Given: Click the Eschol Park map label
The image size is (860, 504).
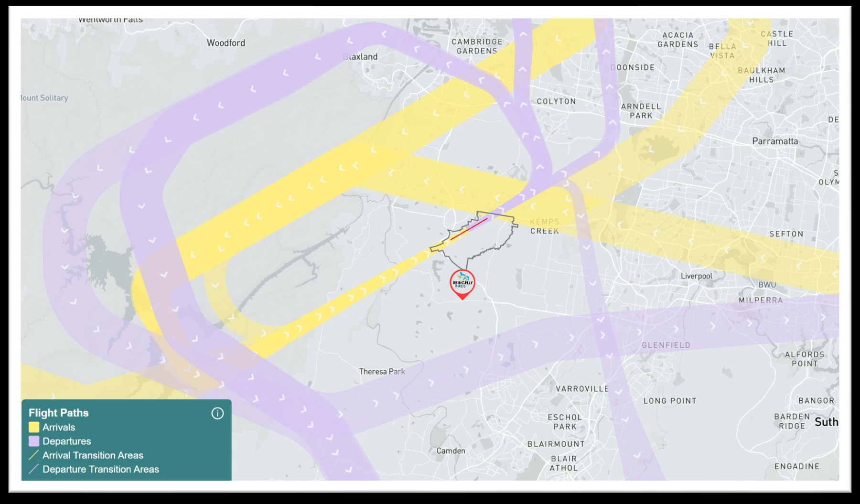Looking at the screenshot, I should coord(565,422).
